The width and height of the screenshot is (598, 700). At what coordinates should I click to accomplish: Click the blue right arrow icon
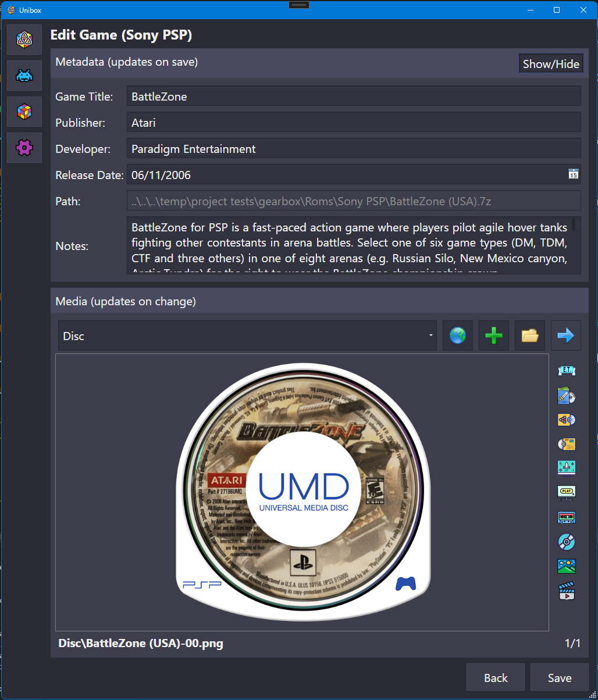click(x=566, y=335)
